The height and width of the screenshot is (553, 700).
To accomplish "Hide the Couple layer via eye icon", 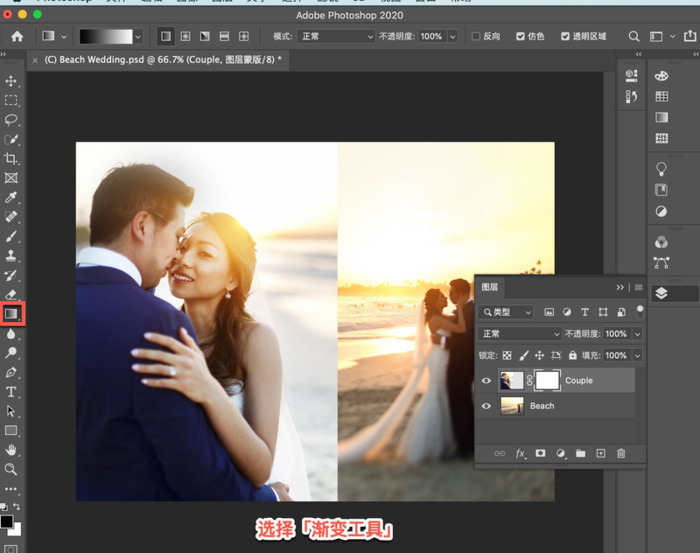I will (x=487, y=380).
